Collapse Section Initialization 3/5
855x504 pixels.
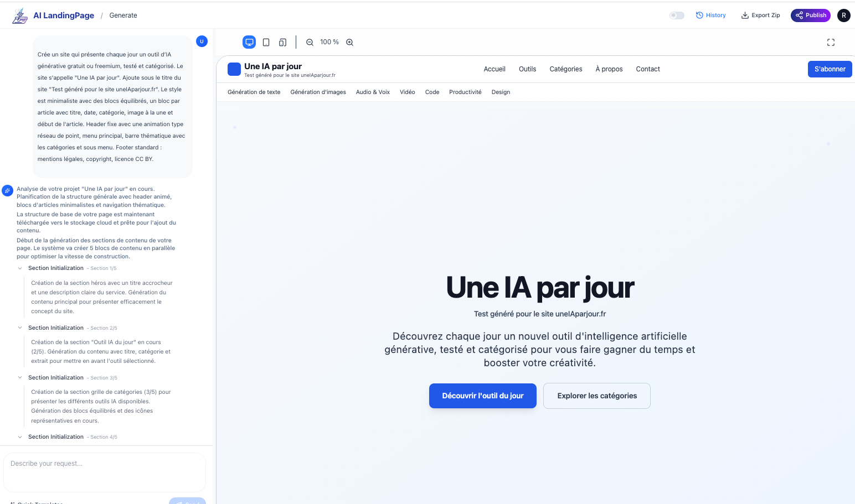(x=20, y=378)
